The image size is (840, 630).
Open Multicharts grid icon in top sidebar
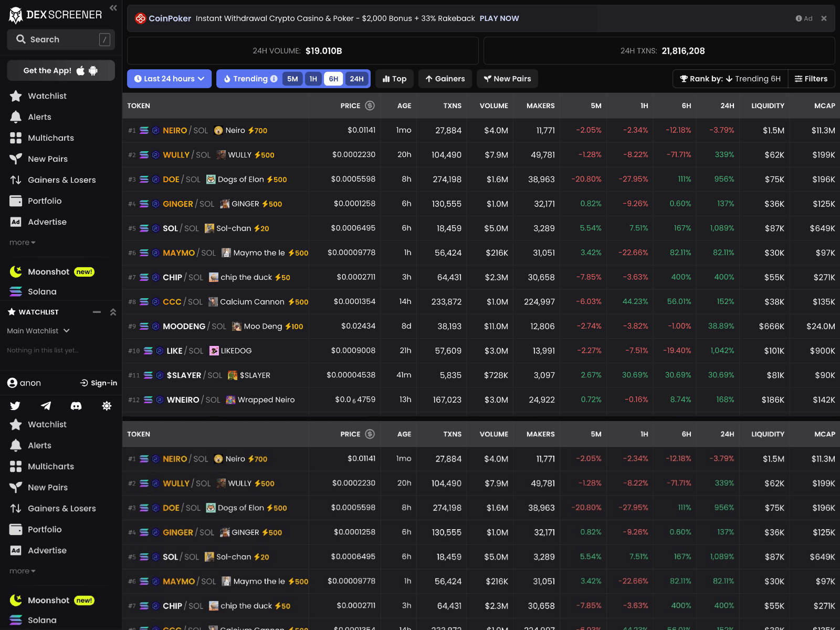point(16,138)
